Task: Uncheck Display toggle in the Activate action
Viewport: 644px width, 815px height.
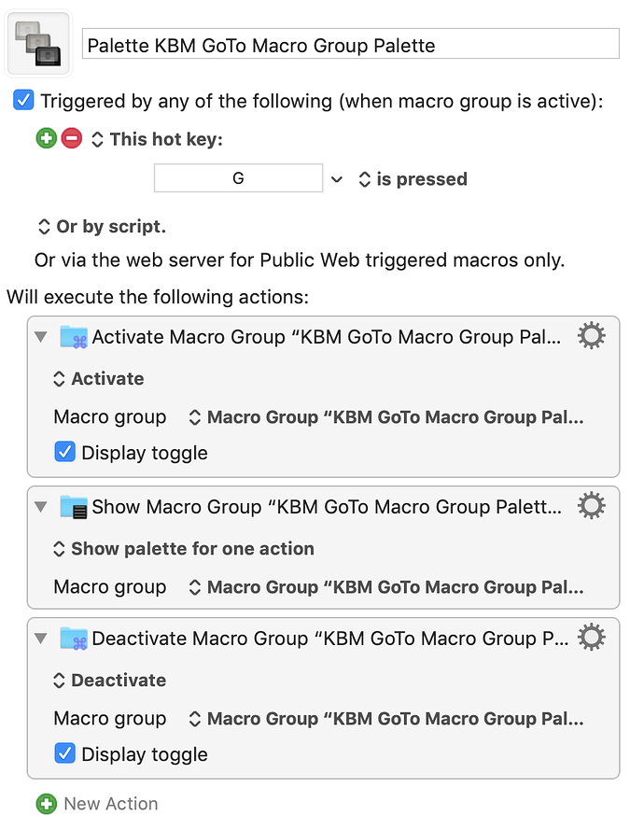Action: pyautogui.click(x=64, y=452)
